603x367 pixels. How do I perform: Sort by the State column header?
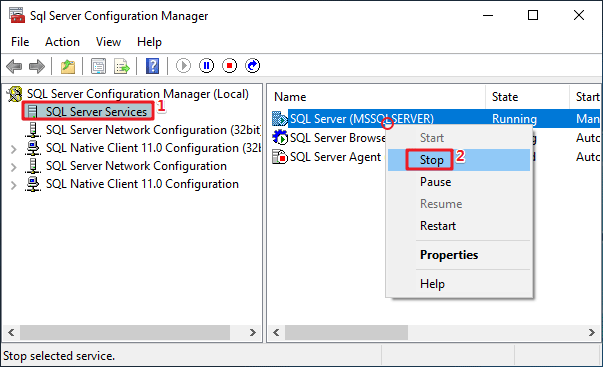[527, 97]
